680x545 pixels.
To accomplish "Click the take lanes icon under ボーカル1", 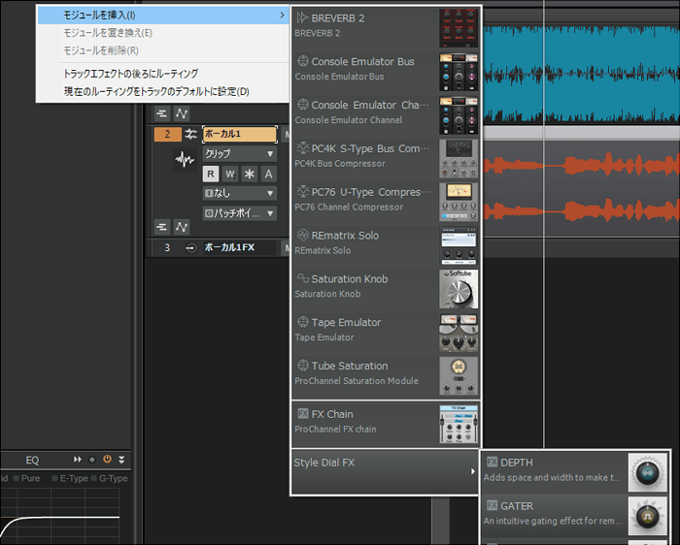I will pyautogui.click(x=162, y=227).
